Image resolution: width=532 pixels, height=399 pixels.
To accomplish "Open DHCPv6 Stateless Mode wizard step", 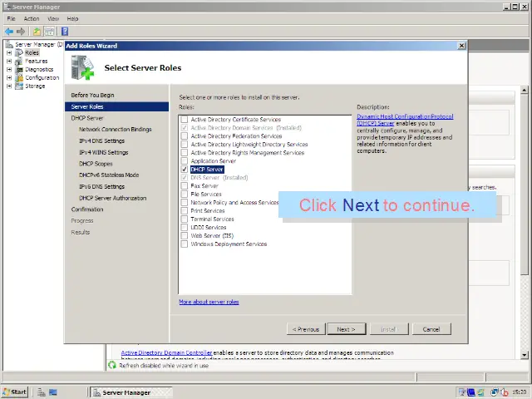I will click(x=109, y=175).
